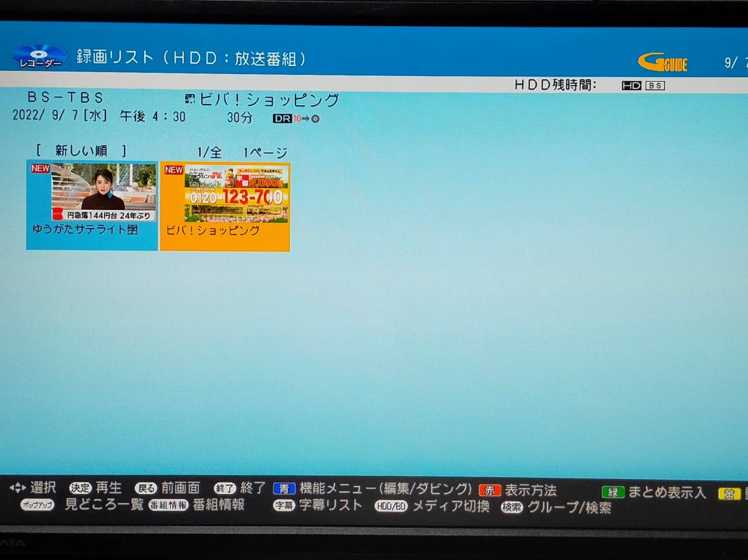
Task: Click the 1ページ page indicator
Action: 266,153
